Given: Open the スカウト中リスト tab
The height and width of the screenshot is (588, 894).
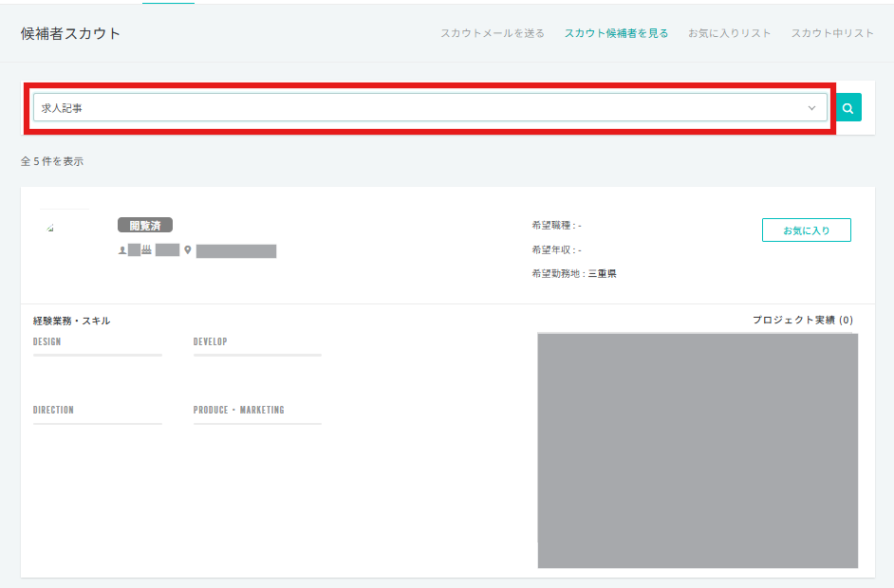Looking at the screenshot, I should (832, 33).
